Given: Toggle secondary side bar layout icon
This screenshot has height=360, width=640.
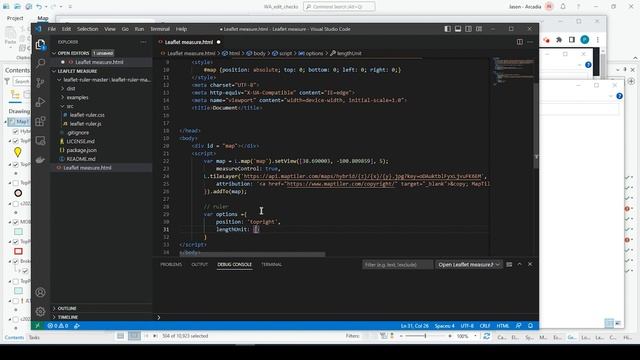Looking at the screenshot, I should [469, 29].
